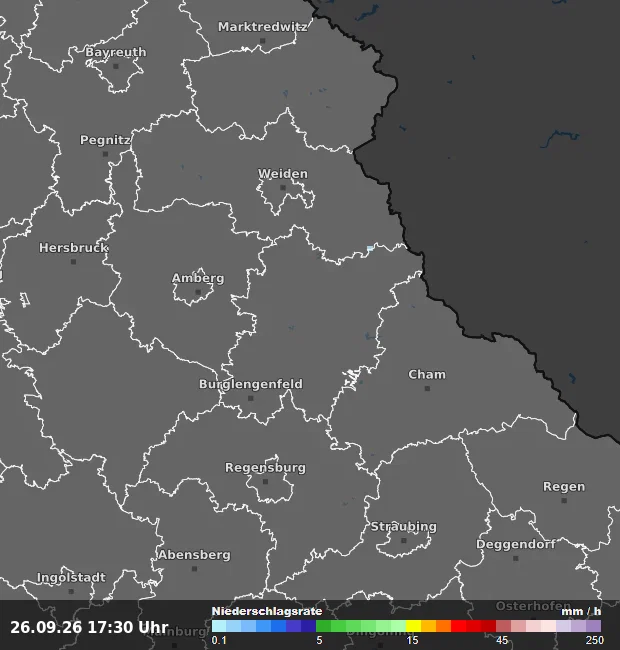This screenshot has width=620, height=650.
Task: Select the Abensberg map label
Action: [194, 555]
